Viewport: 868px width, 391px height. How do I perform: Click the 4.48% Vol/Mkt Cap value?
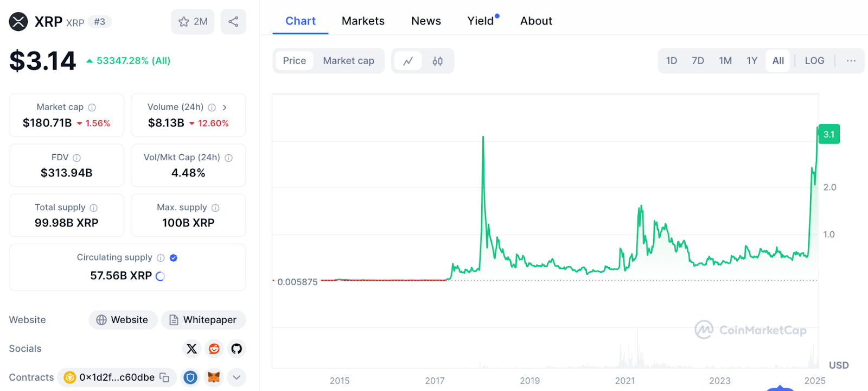[188, 173]
